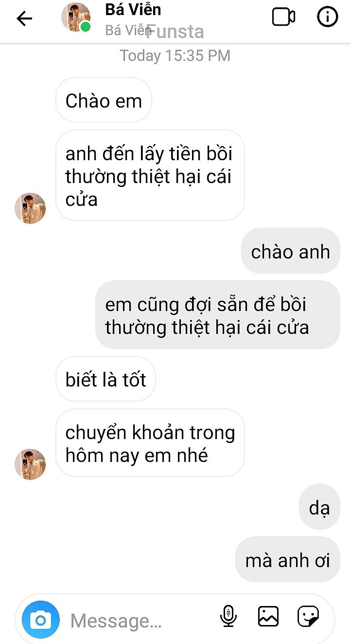Open the camera from message bar
The image size is (350, 644).
point(41,620)
